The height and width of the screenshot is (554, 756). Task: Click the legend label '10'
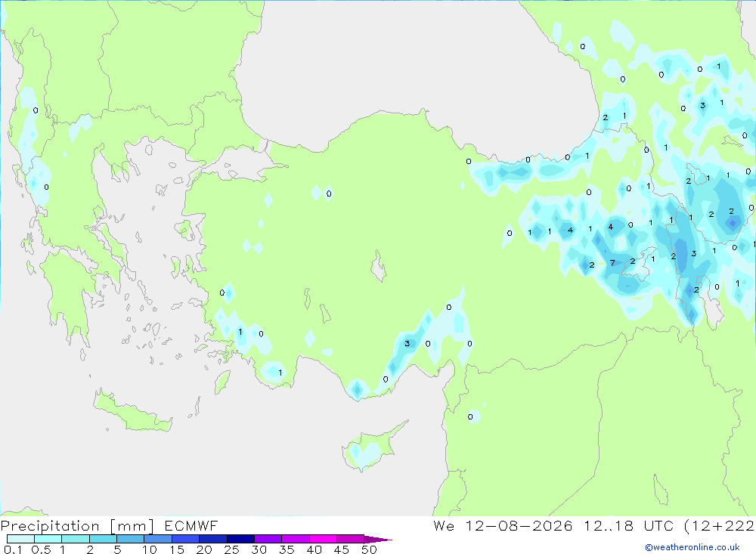coord(149,549)
